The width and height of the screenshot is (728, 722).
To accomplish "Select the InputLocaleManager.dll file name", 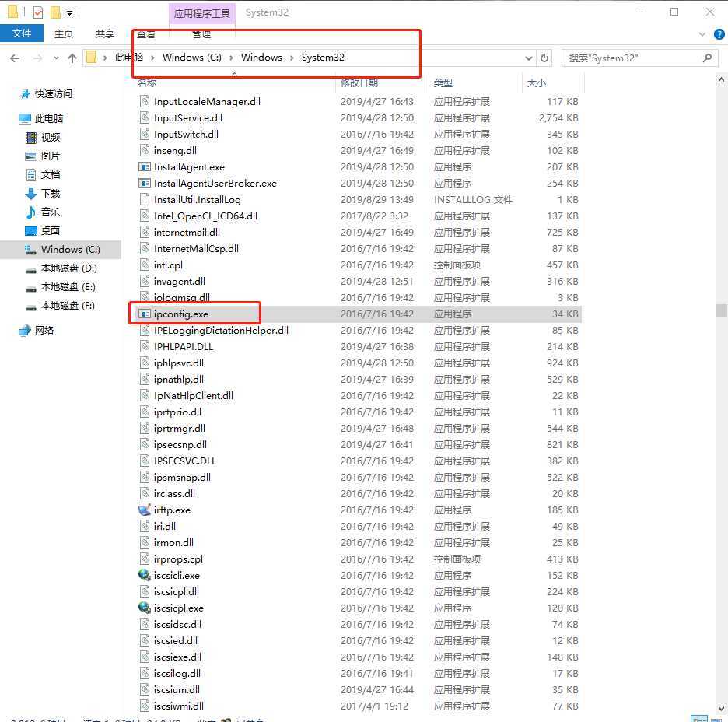I will tap(207, 102).
